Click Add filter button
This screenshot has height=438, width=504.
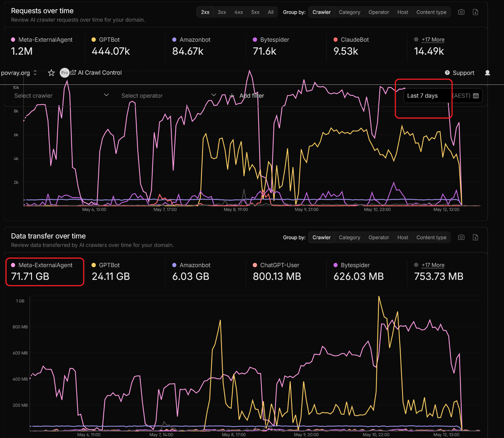[247, 96]
